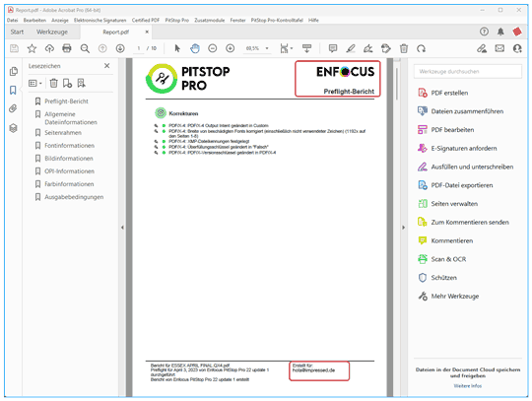Screen dimensions: 532x401
Task: Open the Certified PDF menu
Action: point(146,20)
